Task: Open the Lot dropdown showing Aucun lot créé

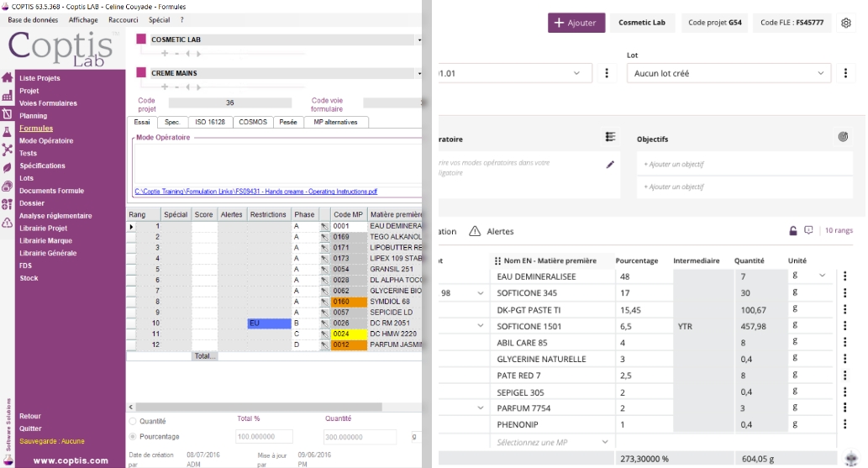Action: (x=729, y=73)
